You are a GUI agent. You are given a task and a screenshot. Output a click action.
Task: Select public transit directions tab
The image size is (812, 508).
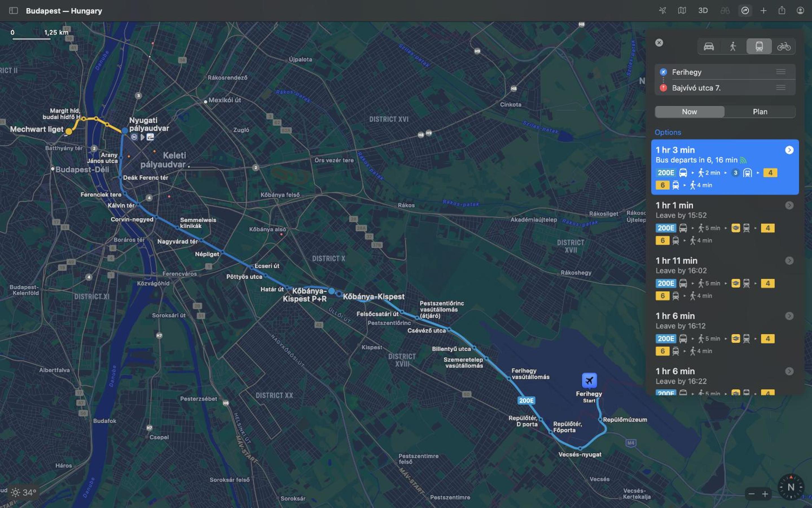click(x=759, y=46)
